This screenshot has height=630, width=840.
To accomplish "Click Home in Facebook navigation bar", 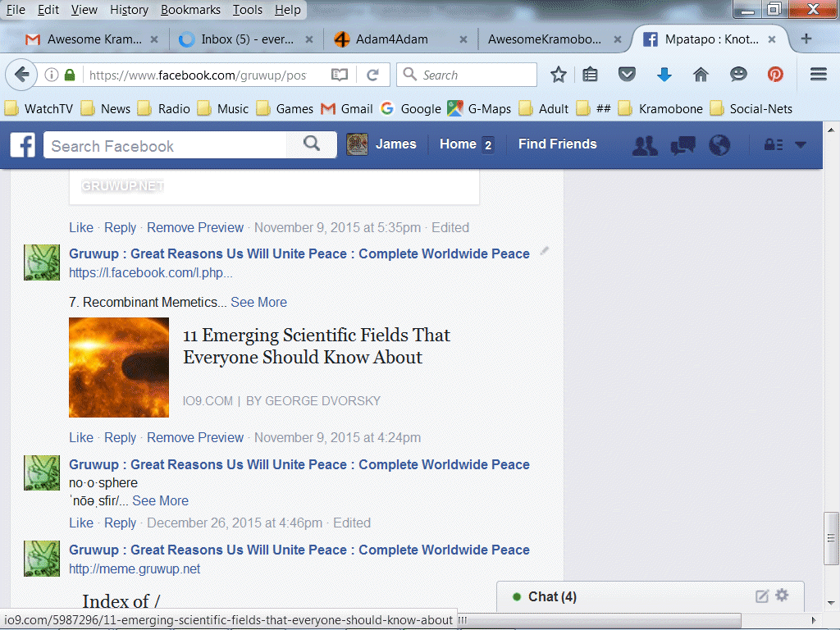I will pos(458,144).
